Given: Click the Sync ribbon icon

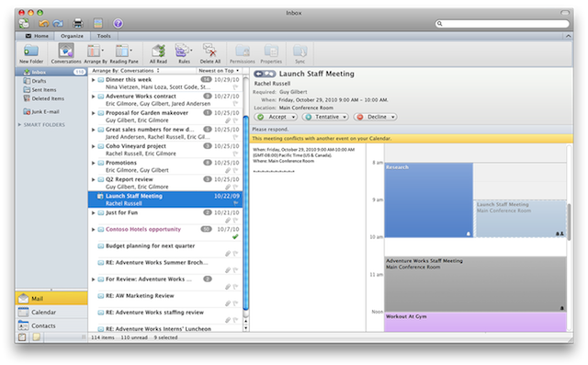Looking at the screenshot, I should click(x=300, y=53).
